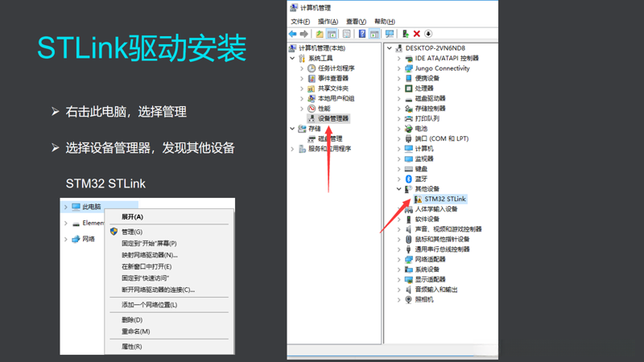Select the 磁盘驱动器 category

coord(430,98)
